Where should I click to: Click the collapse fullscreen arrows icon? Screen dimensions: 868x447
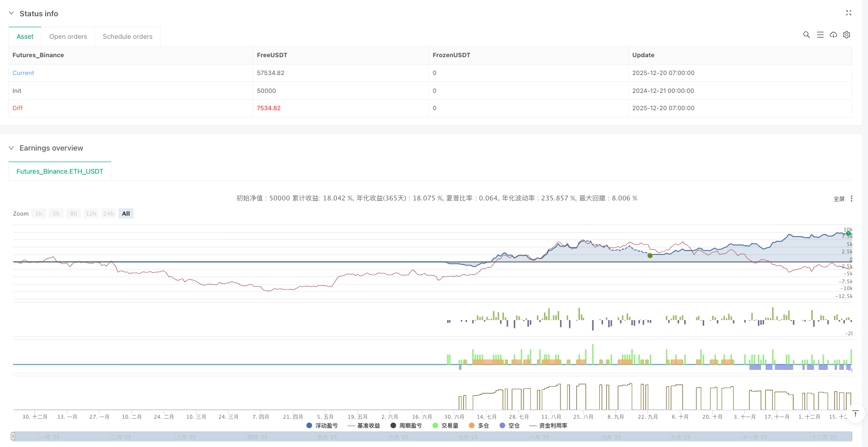tap(849, 13)
